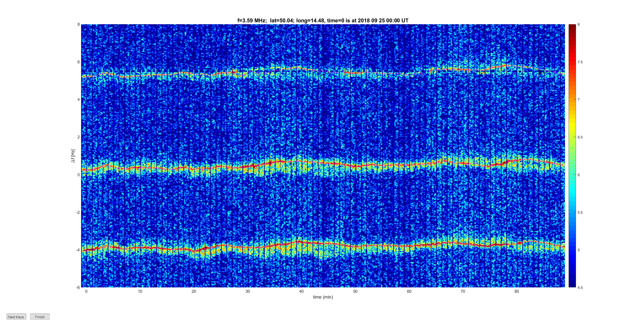Click the Next trace button

(16, 317)
